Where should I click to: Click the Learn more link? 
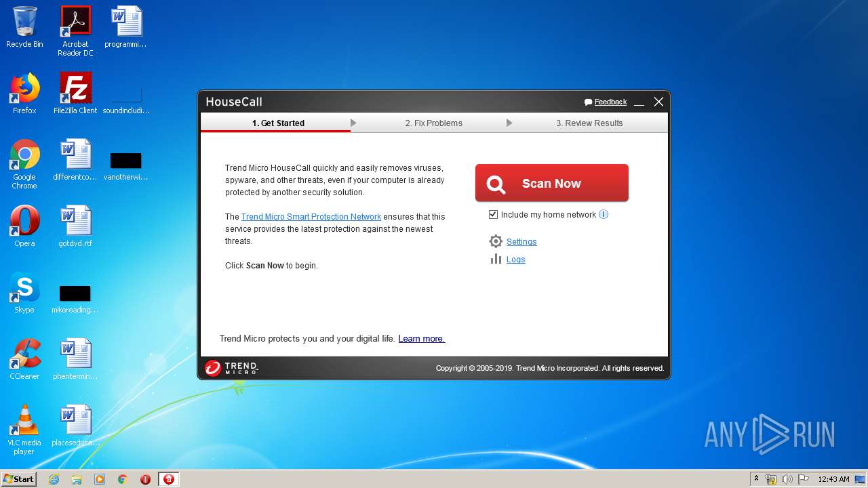point(421,339)
